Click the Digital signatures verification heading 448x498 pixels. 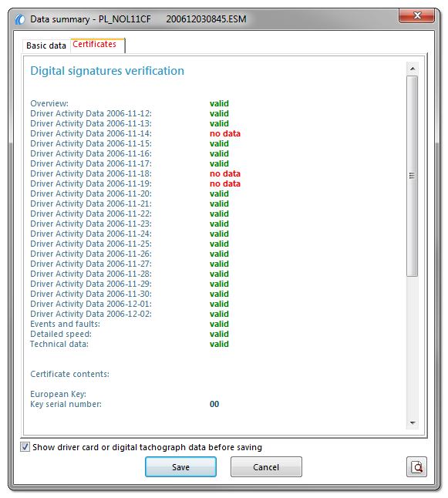tap(107, 71)
